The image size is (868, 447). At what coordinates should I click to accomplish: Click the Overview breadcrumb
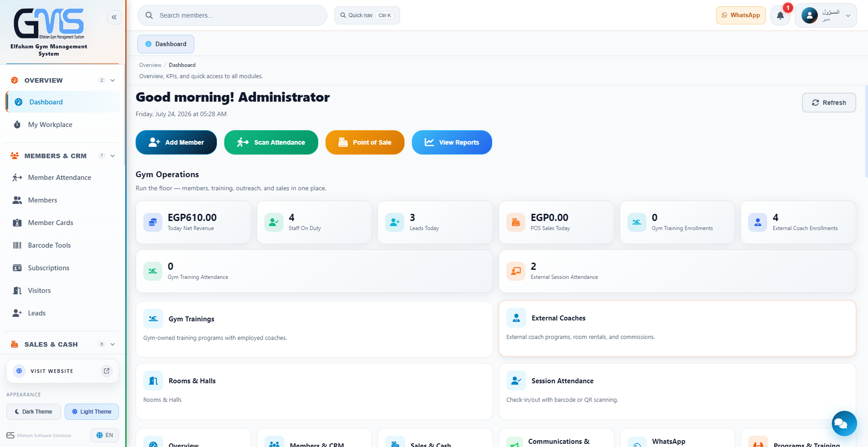click(x=150, y=65)
